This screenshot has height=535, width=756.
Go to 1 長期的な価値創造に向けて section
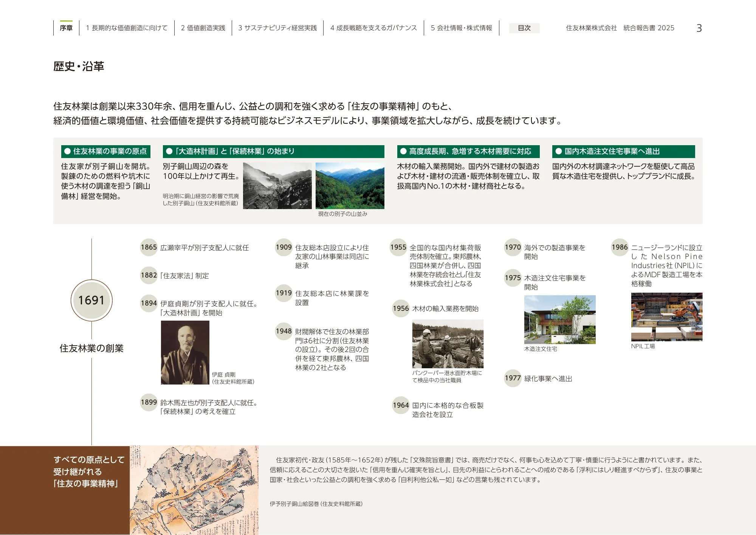point(127,28)
